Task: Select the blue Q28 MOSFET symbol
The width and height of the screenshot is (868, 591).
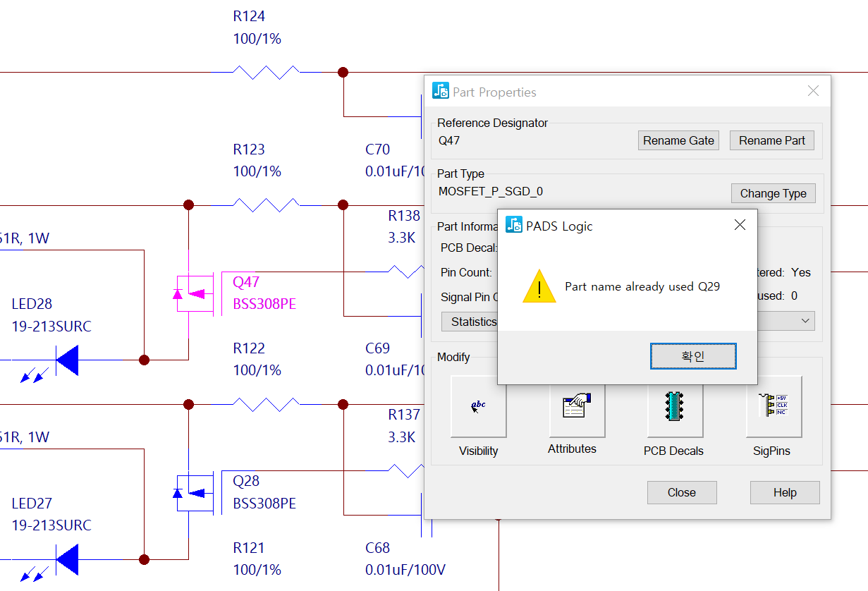Action: click(194, 492)
